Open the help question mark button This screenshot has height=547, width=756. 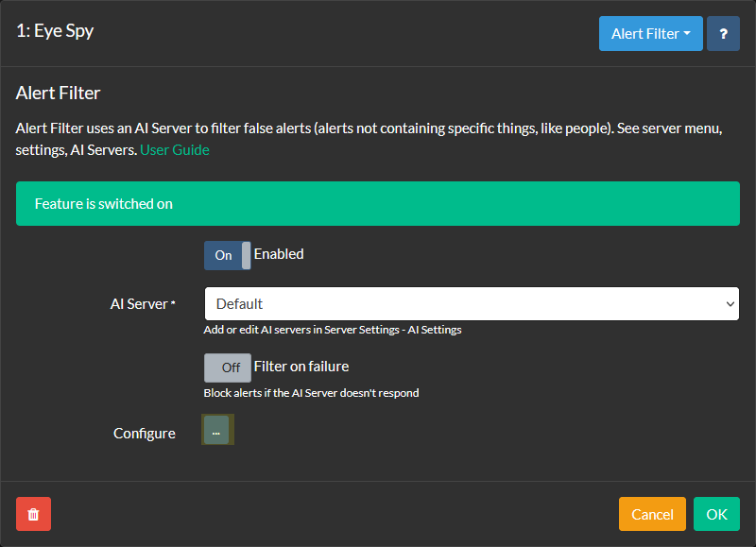pyautogui.click(x=723, y=34)
